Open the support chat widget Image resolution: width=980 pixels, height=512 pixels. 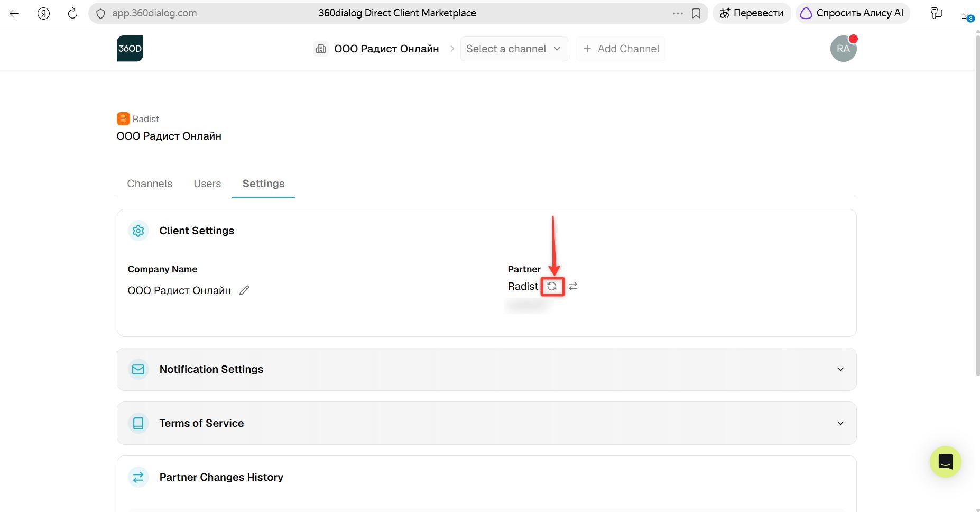click(946, 462)
